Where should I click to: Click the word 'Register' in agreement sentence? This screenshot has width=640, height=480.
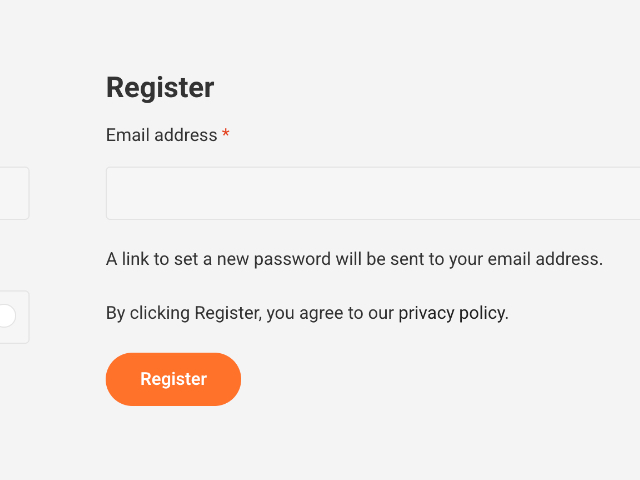tap(227, 313)
